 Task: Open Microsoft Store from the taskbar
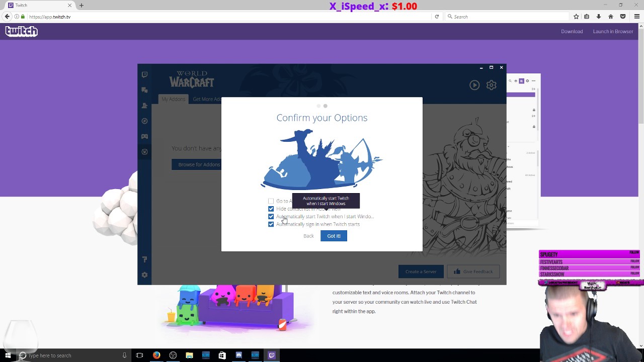pyautogui.click(x=222, y=355)
